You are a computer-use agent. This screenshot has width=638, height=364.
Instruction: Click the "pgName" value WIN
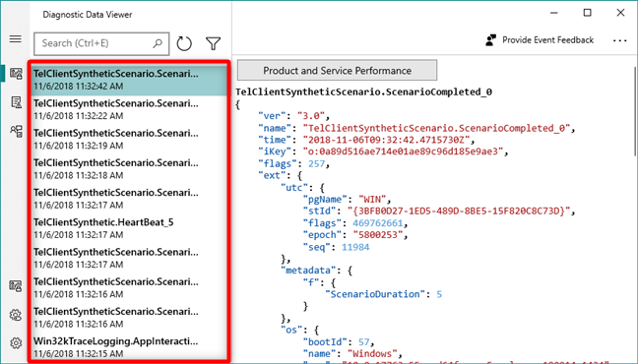372,200
